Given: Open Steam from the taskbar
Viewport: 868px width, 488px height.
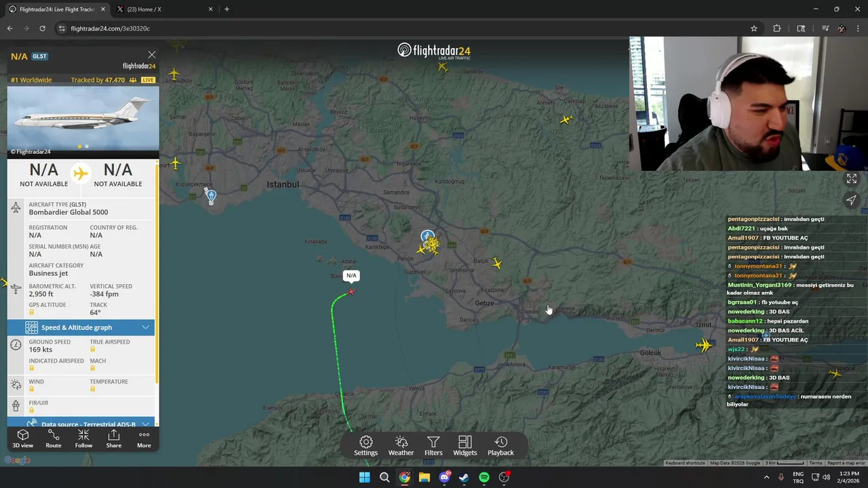Looking at the screenshot, I should point(464,477).
